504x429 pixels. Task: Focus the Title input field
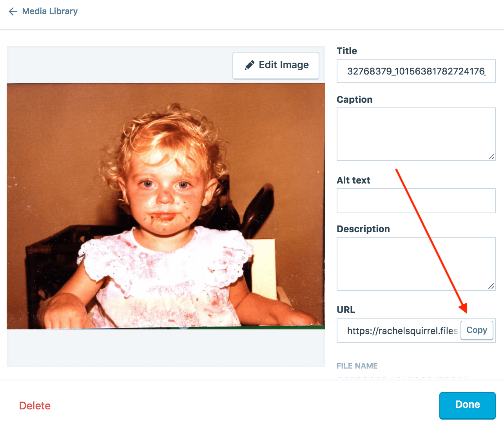[x=416, y=71]
